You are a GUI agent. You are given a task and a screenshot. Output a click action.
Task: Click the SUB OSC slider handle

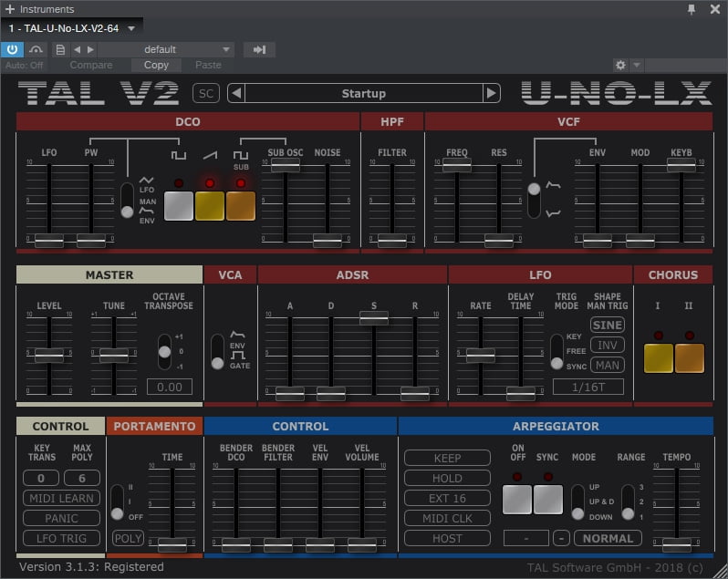pyautogui.click(x=285, y=164)
